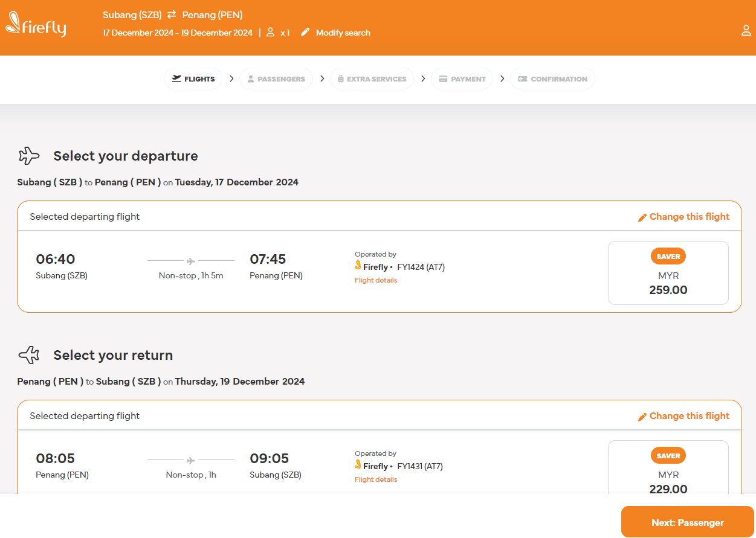Click the Firefly logo in header
The image size is (756, 538).
tap(36, 27)
